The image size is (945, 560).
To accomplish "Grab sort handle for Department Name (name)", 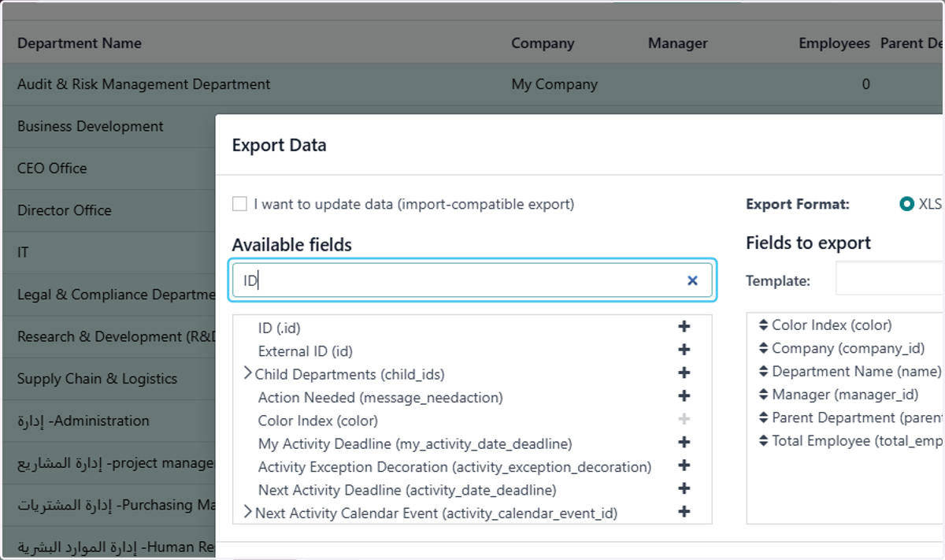I will tap(763, 372).
